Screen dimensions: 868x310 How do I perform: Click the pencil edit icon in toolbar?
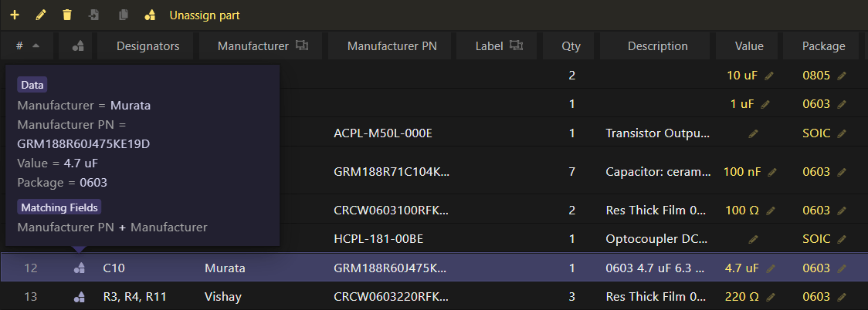[41, 15]
